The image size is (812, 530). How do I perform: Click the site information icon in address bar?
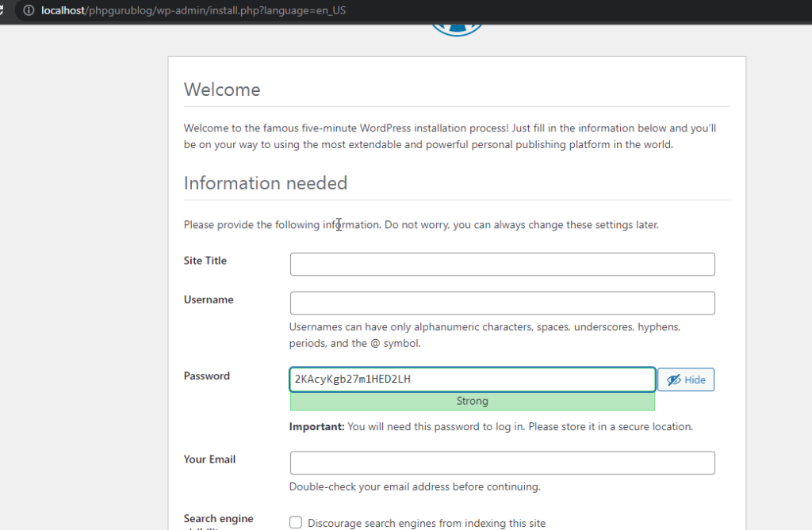[x=29, y=11]
